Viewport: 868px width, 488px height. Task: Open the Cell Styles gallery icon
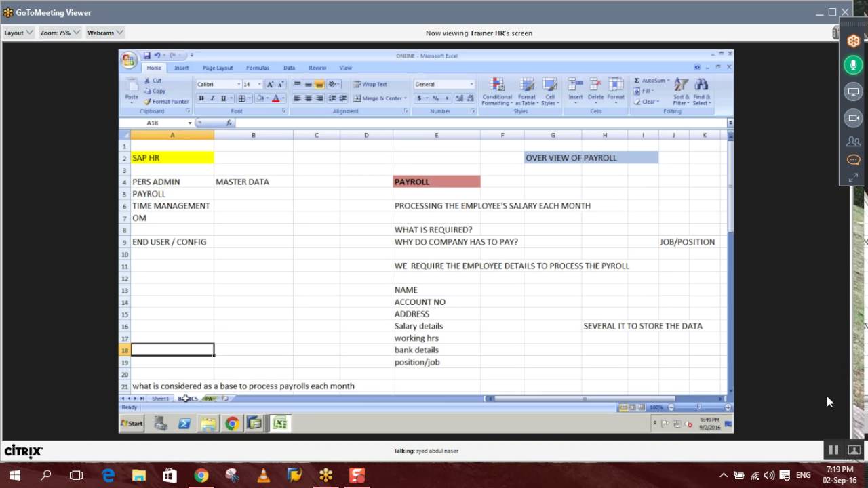click(x=550, y=85)
